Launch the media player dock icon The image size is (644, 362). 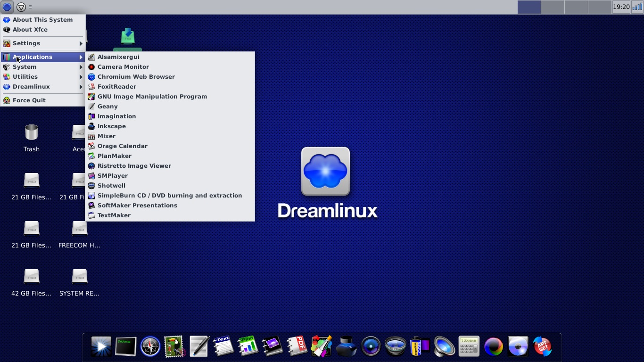101,347
